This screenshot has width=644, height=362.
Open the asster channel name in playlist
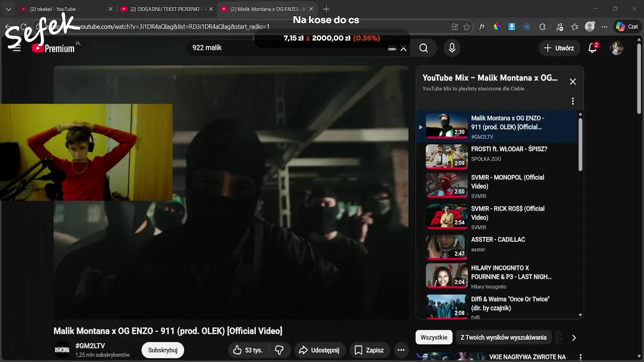(x=478, y=249)
